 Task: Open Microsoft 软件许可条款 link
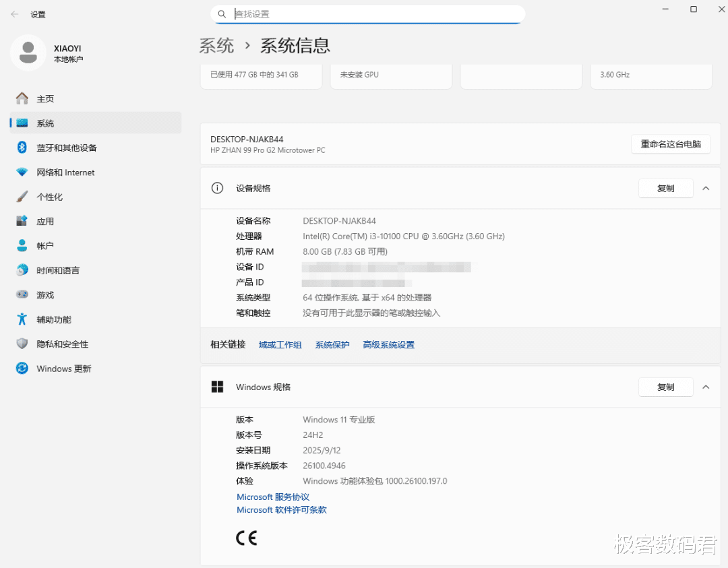pos(281,509)
